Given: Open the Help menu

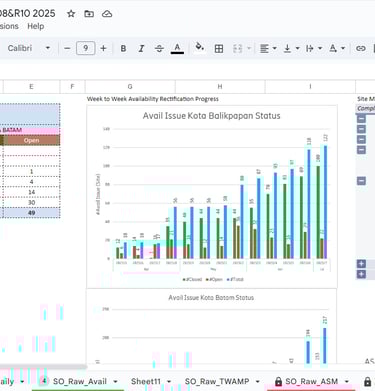Looking at the screenshot, I should tap(36, 26).
